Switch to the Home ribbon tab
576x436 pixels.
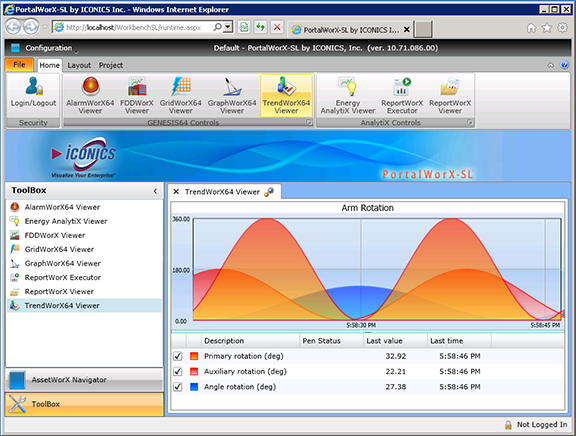coord(50,65)
